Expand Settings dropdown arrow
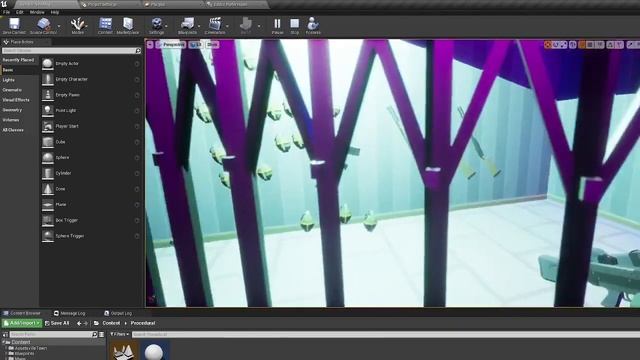640x360 pixels. pyautogui.click(x=167, y=26)
